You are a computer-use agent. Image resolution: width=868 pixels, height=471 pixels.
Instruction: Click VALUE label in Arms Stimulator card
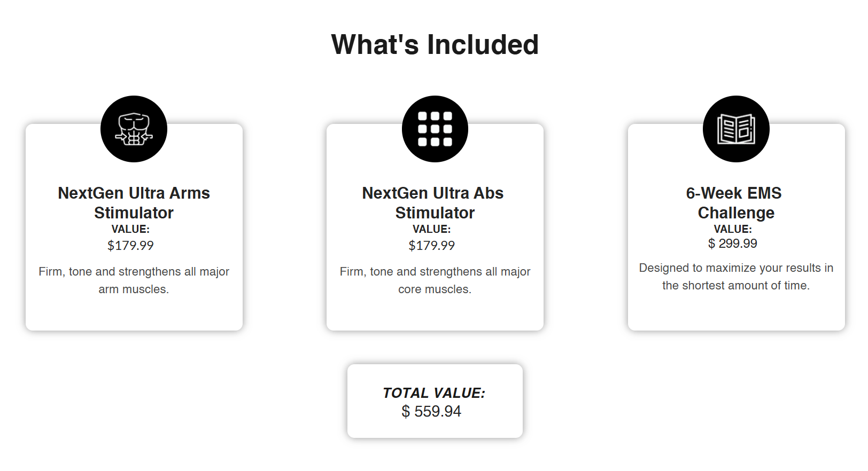[x=130, y=229]
